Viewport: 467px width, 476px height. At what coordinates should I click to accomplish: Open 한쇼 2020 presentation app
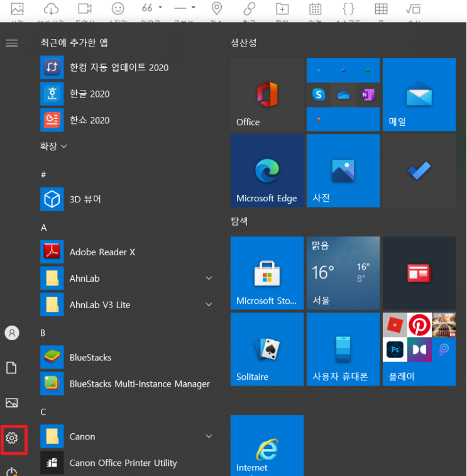tap(75, 120)
